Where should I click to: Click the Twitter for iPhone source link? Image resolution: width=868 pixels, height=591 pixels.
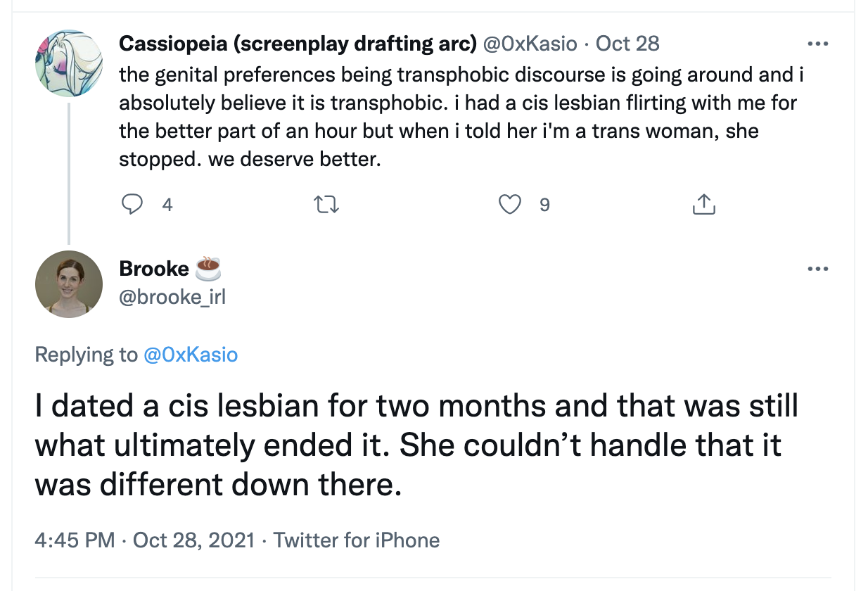(x=356, y=540)
